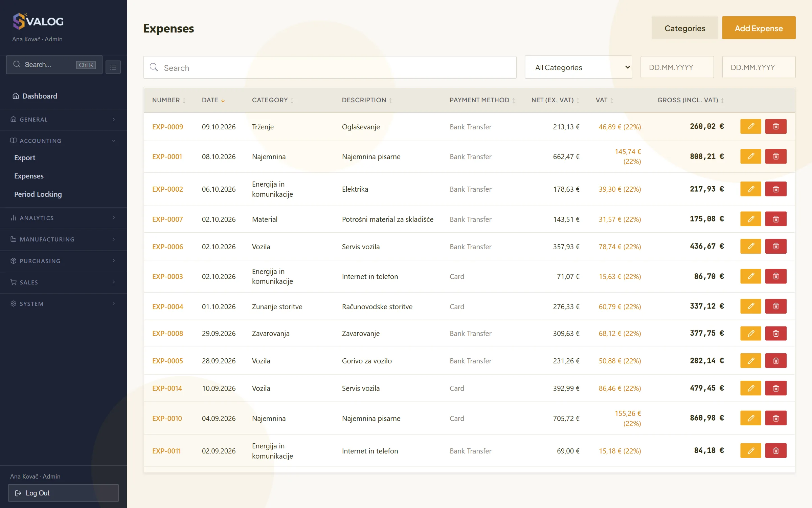Image resolution: width=812 pixels, height=508 pixels.
Task: Edit expense EXP-0009 with pencil icon
Action: click(x=750, y=126)
